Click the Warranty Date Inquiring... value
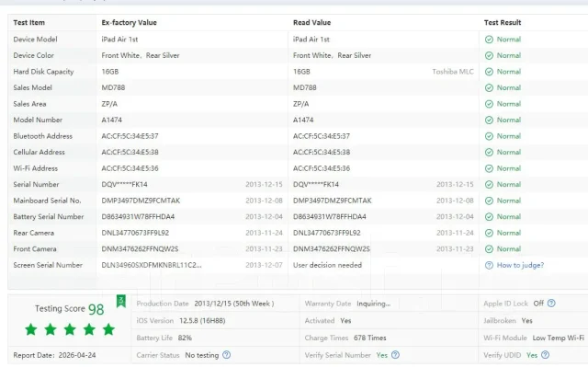 [x=374, y=304]
